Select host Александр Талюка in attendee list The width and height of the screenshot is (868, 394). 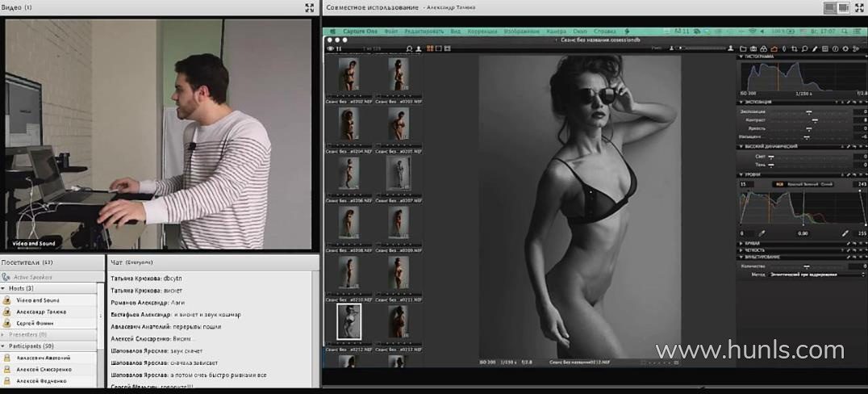point(40,312)
